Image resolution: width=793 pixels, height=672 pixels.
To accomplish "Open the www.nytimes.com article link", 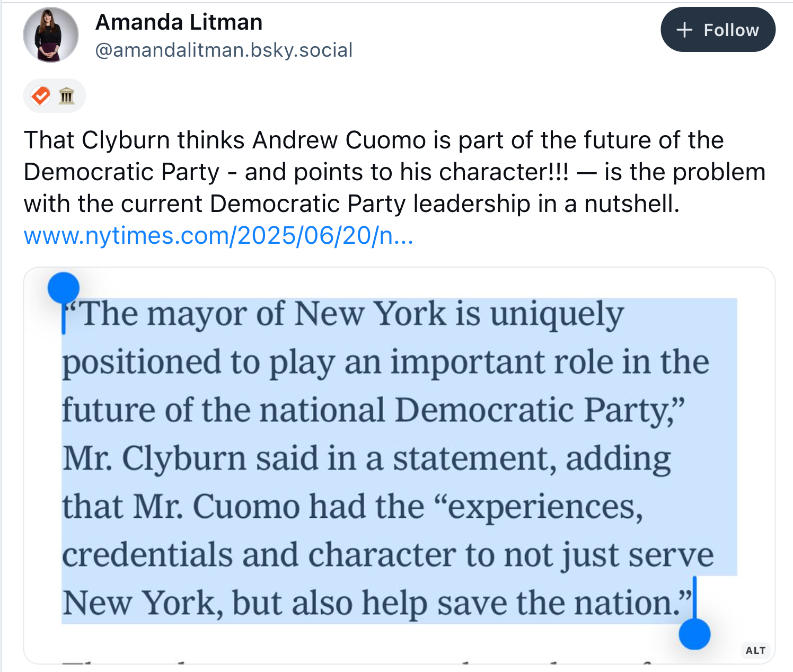I will coord(218,236).
